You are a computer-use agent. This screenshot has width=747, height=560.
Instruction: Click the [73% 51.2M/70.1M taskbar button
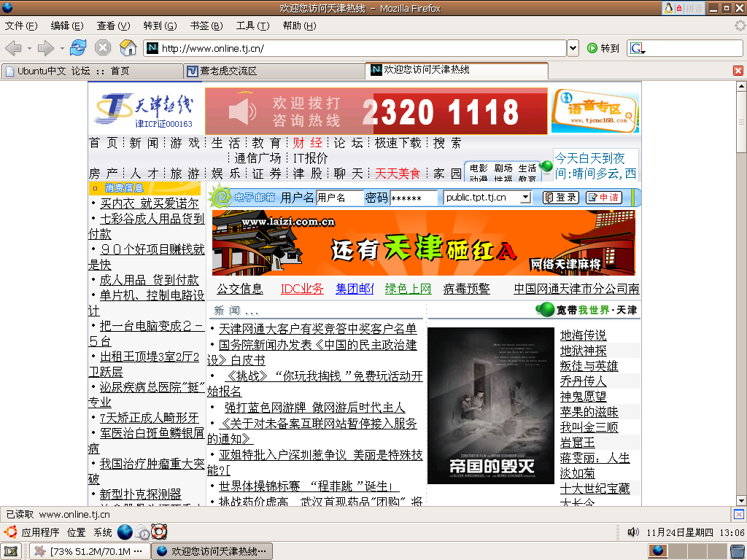tap(90, 551)
